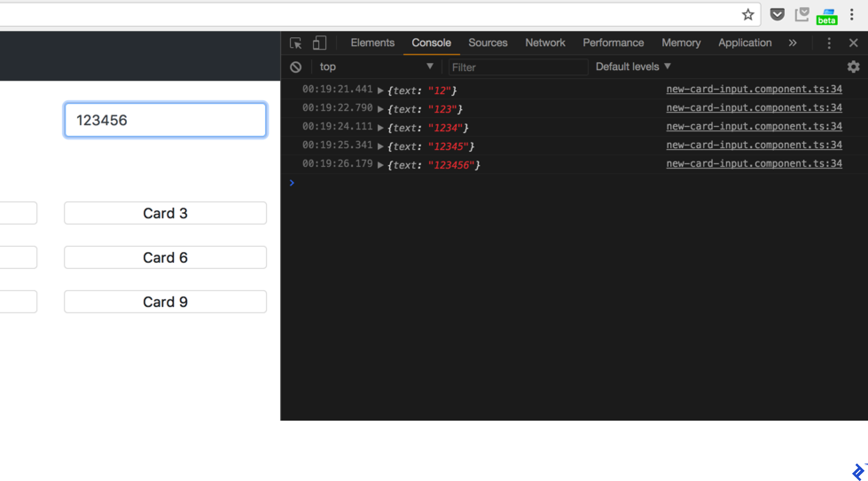Switch to the Network tab

pyautogui.click(x=545, y=43)
